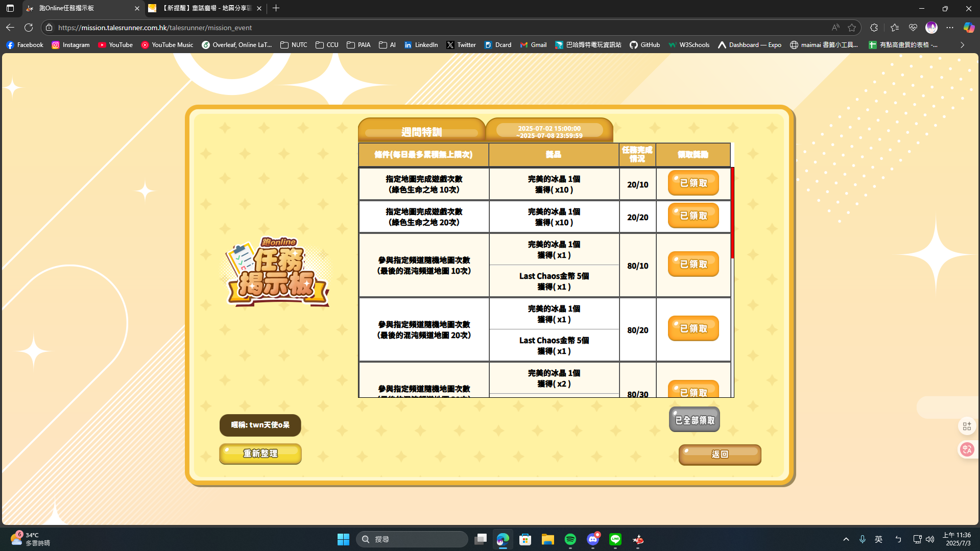Click the translate icon at right edge
This screenshot has height=551, width=980.
[967, 449]
